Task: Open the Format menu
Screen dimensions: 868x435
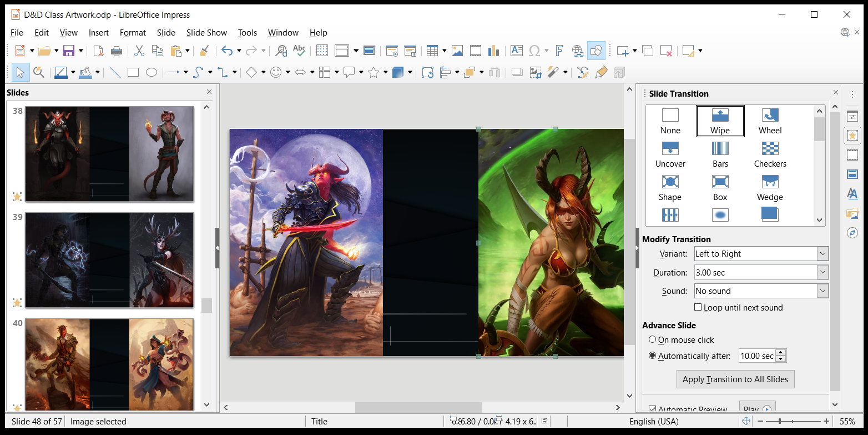Action: (x=133, y=32)
